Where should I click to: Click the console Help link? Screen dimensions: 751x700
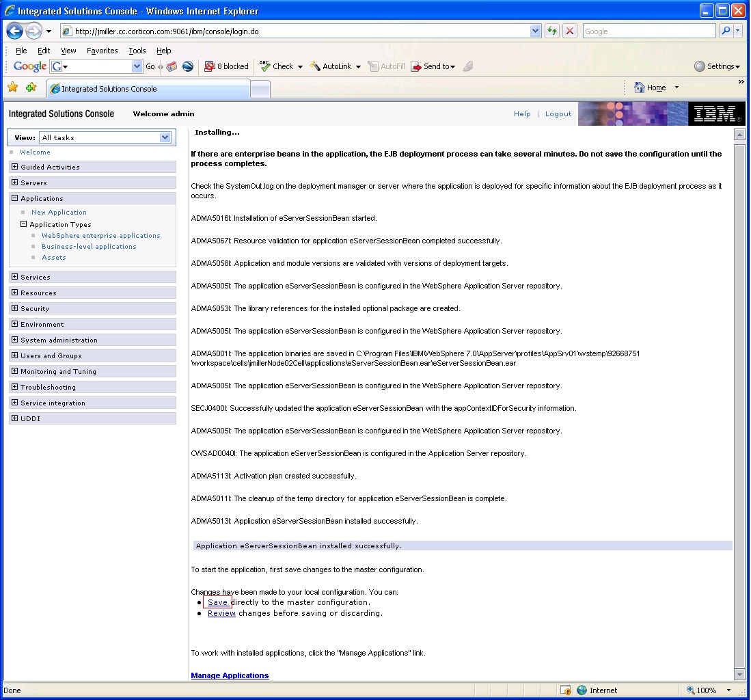click(522, 113)
